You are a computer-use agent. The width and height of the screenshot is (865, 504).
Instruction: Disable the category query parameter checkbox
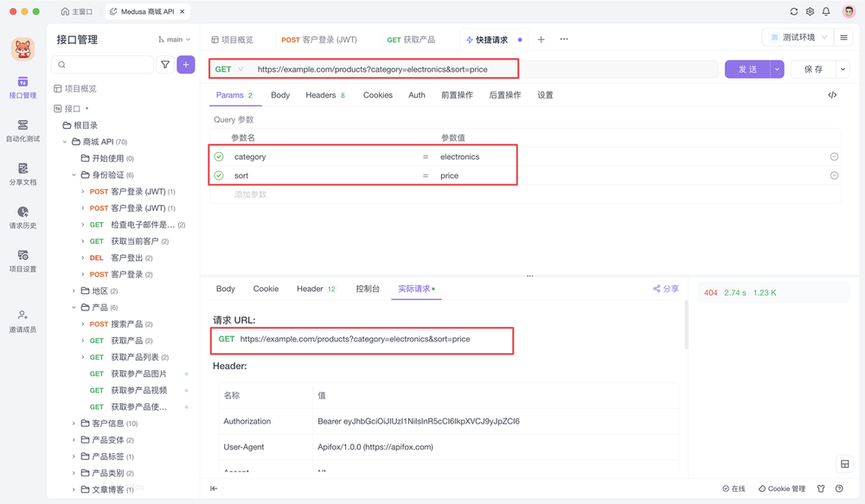pos(219,156)
